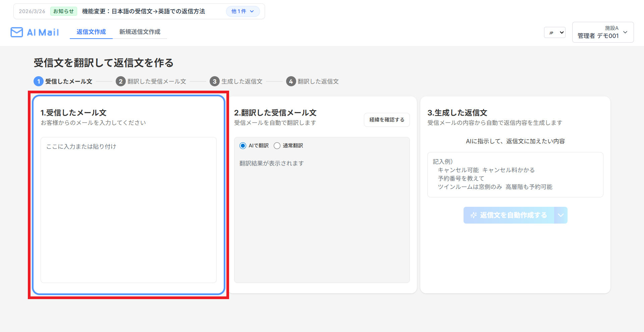
Task: Click step 3 circle 生成した返信文
Action: [215, 81]
